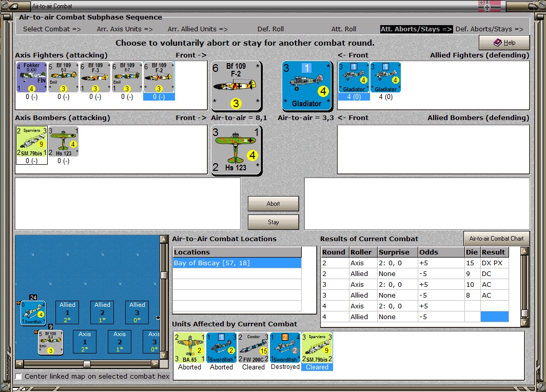The height and width of the screenshot is (392, 546).
Task: Click the map vertical scrollbar down arrow
Action: coord(163,356)
